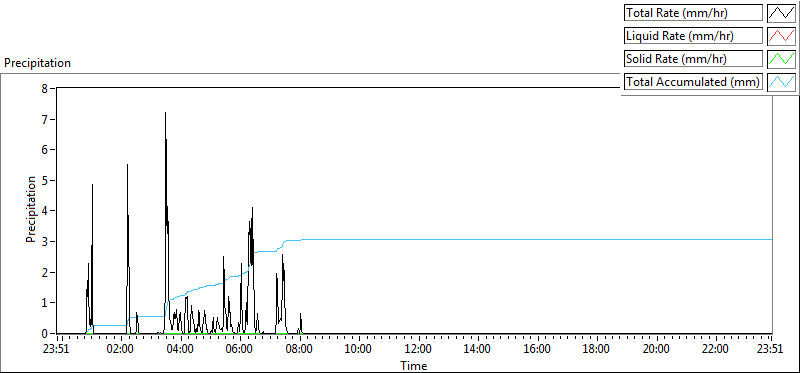Click the Liquid Rate red line icon
The image size is (800, 373).
[x=781, y=36]
